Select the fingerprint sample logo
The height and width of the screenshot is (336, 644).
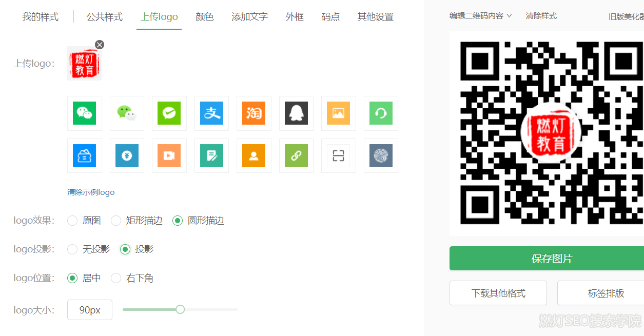[x=381, y=156]
